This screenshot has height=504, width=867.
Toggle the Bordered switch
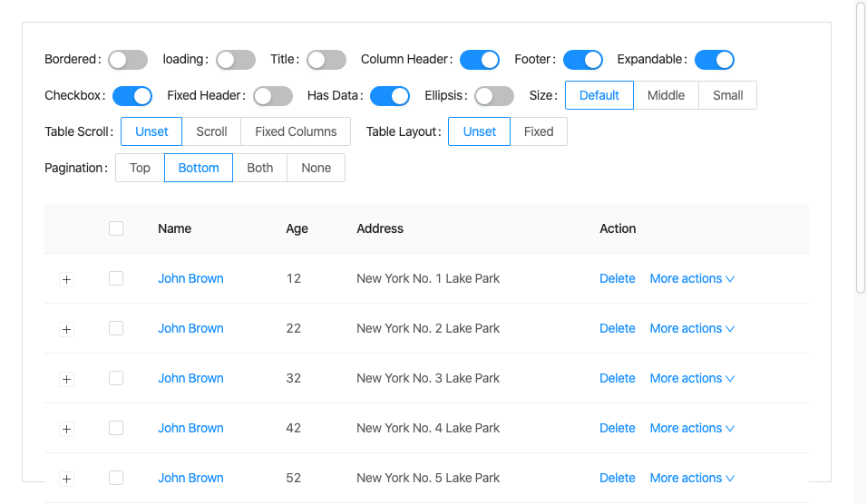coord(128,60)
